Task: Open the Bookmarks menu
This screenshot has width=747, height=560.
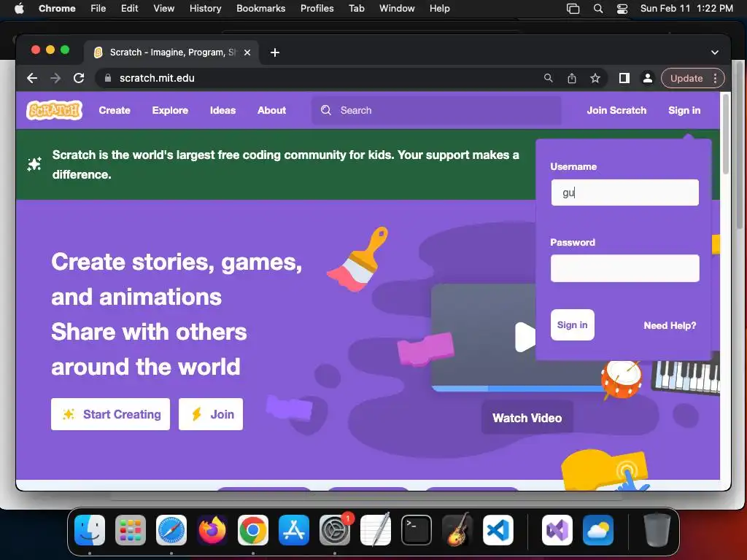Action: [260, 9]
